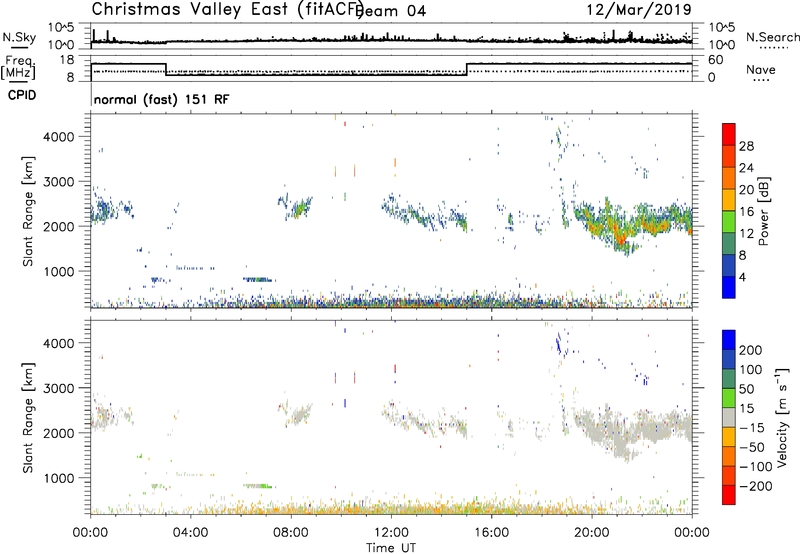Click the velocity colorbar value '-15'
The width and height of the screenshot is (800, 554).
(x=752, y=427)
